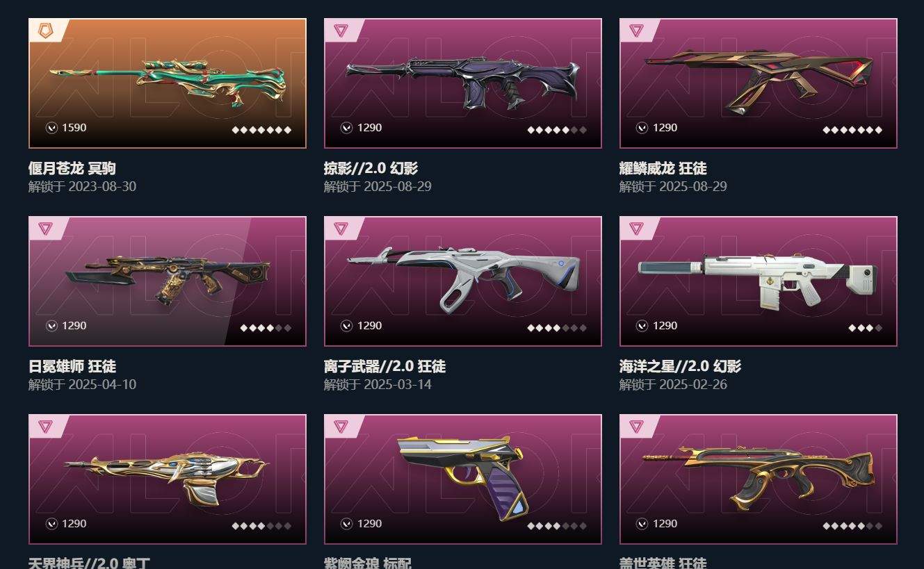
Task: Open the white 离子武器//2.0 狂徒 skin card
Action: click(x=463, y=281)
